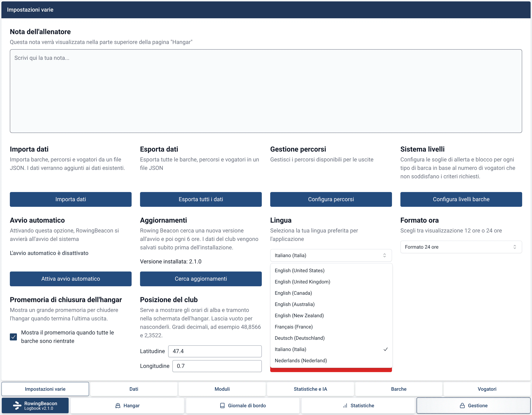Open the Formato 24 ore dropdown
This screenshot has width=532, height=415.
[461, 247]
